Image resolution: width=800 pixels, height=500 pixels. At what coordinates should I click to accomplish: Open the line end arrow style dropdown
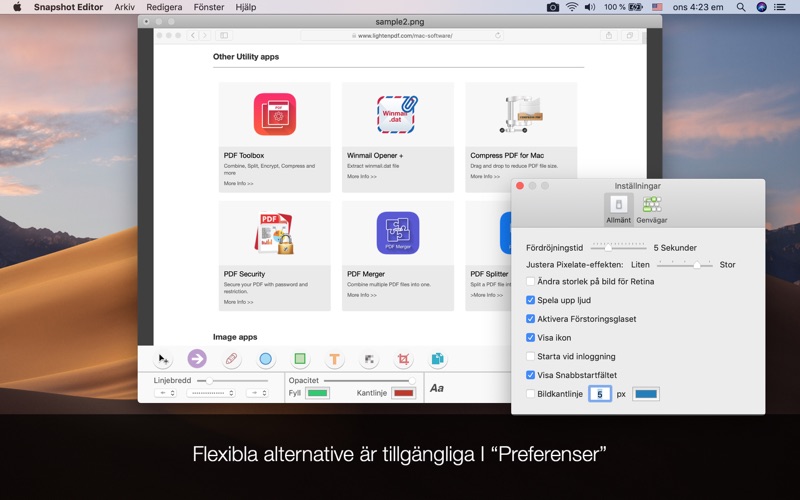[x=257, y=393]
